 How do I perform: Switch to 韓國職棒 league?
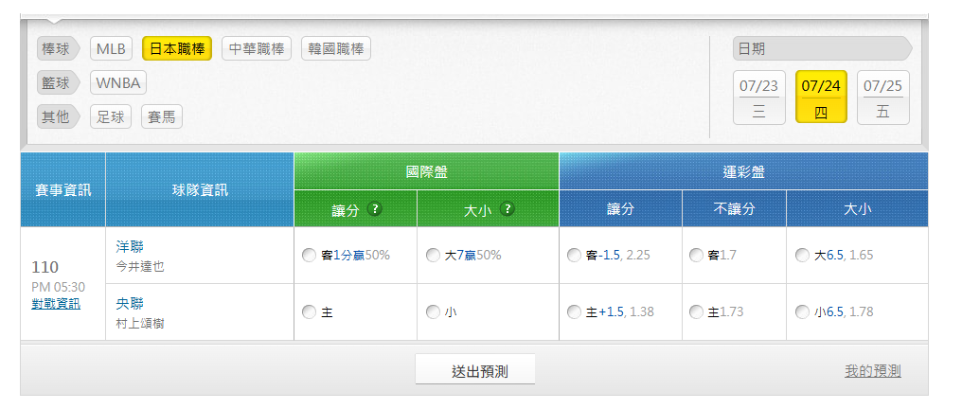[x=336, y=49]
